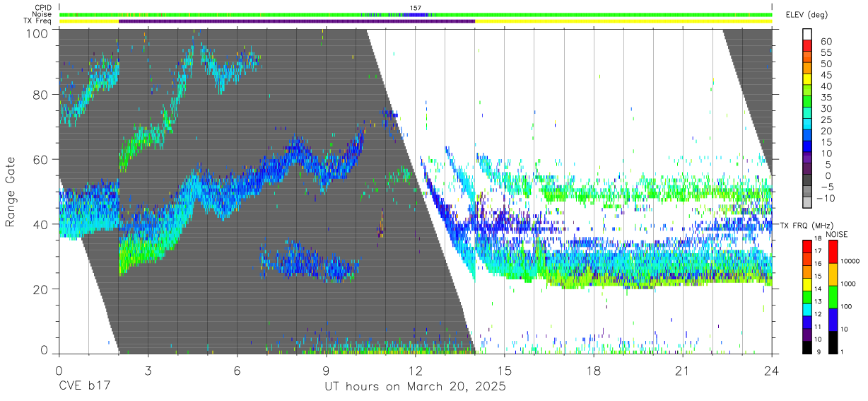Click the NOISE legend title

pyautogui.click(x=836, y=235)
